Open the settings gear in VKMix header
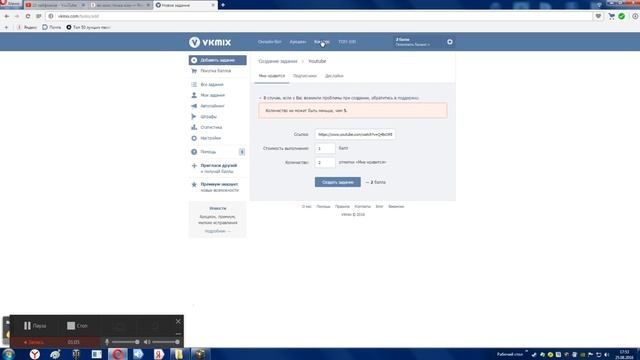Screen dimensions: 640x360 (x=449, y=42)
